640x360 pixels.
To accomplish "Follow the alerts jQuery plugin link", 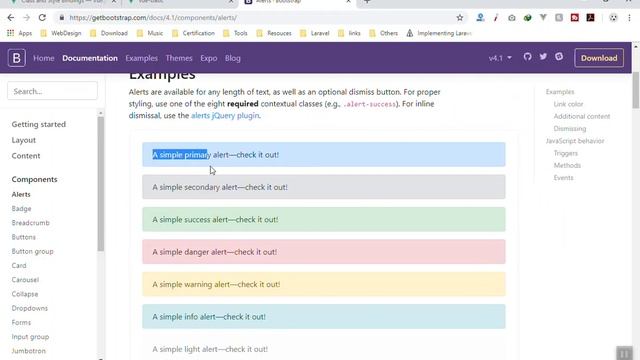I will [x=225, y=116].
